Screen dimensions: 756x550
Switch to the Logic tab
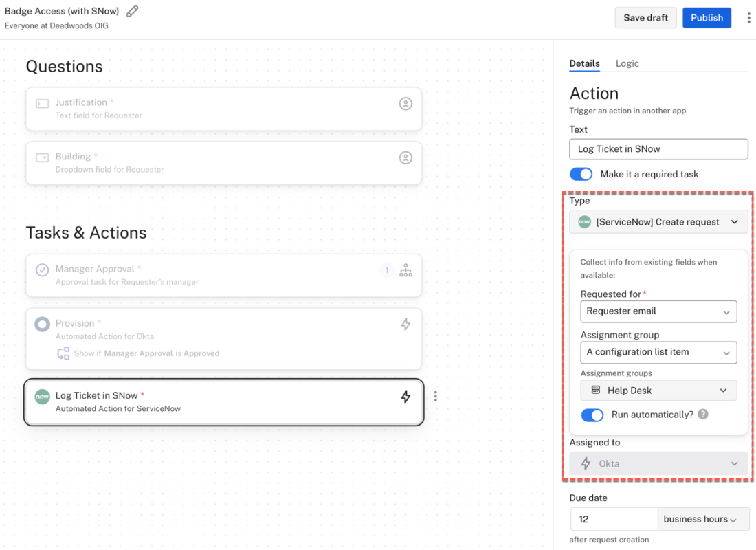tap(627, 63)
